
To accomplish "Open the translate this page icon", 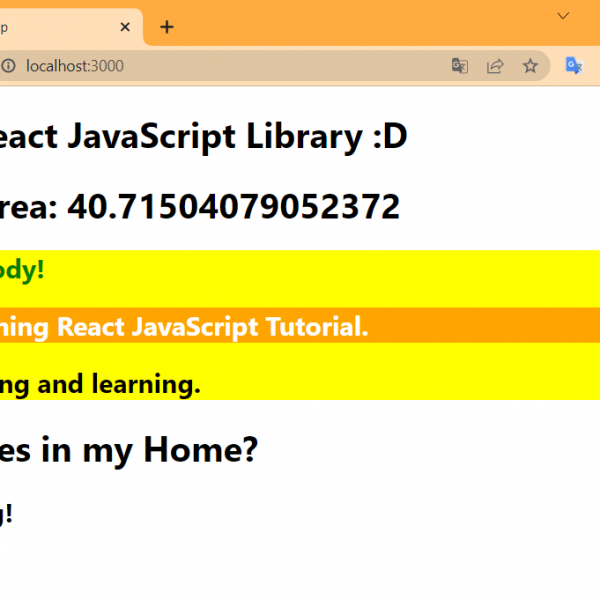I will tap(459, 66).
